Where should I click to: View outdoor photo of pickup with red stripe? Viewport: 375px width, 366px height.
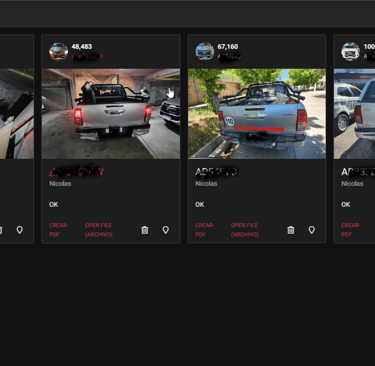coord(257,114)
